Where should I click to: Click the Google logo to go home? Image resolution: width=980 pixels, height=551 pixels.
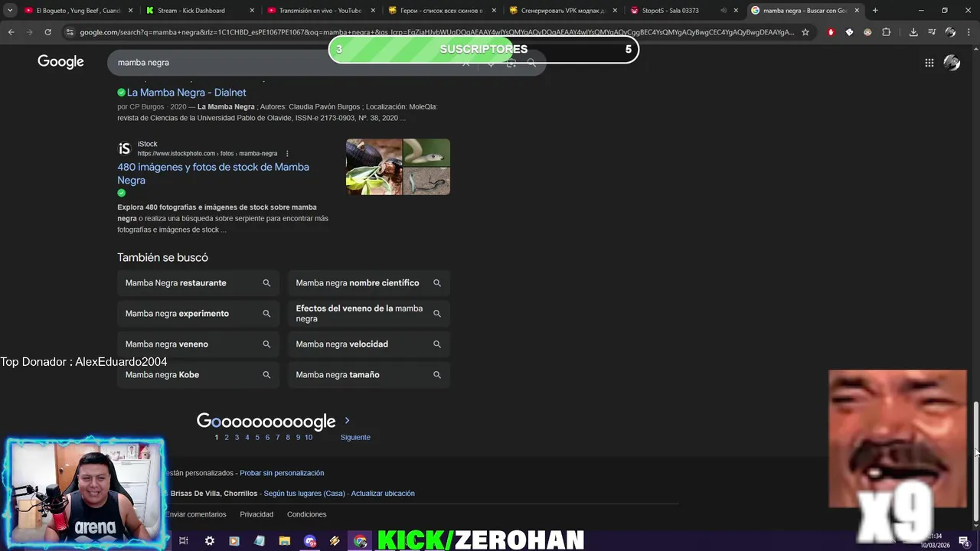pos(60,62)
